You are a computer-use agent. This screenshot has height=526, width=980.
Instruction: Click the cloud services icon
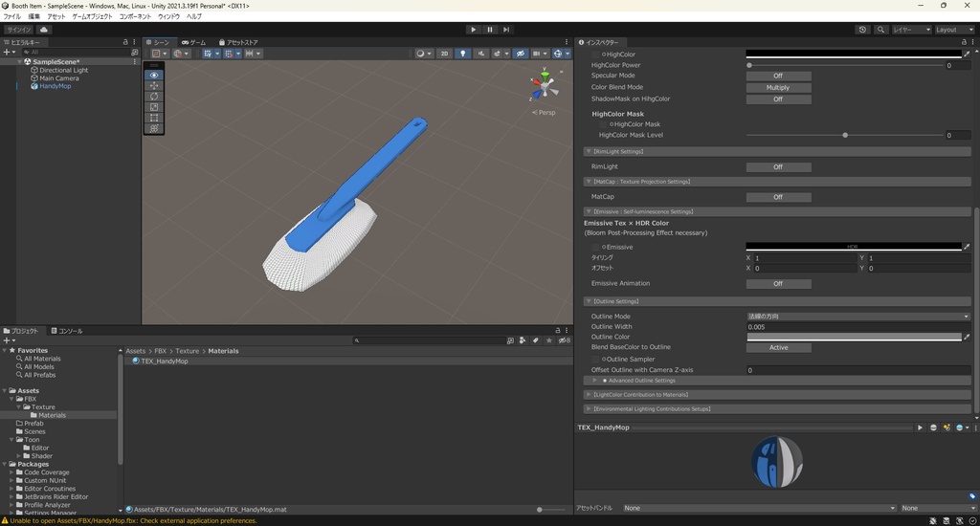[44, 30]
